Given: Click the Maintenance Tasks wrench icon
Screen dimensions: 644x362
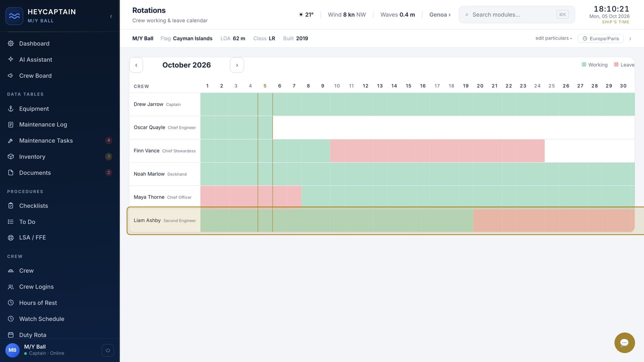Looking at the screenshot, I should pyautogui.click(x=11, y=141).
